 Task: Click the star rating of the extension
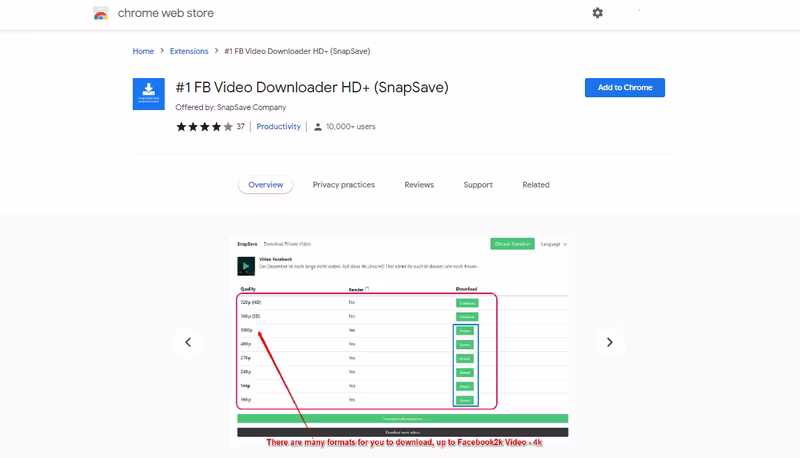(204, 126)
